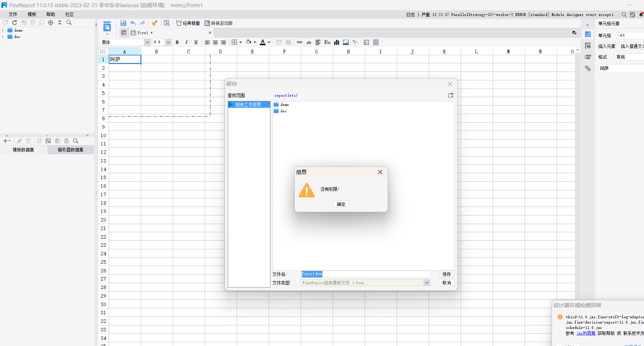Click 保存 button in the save dialog
The width and height of the screenshot is (644, 346).
coord(446,274)
